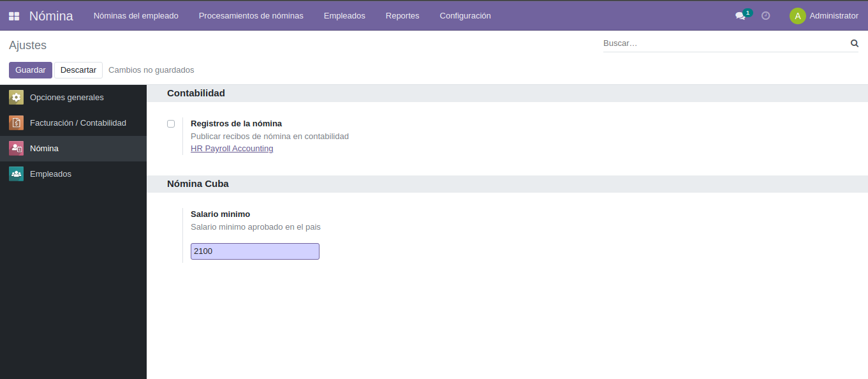Enable the Registros de la nómina checkbox
This screenshot has height=379, width=868.
[x=170, y=123]
